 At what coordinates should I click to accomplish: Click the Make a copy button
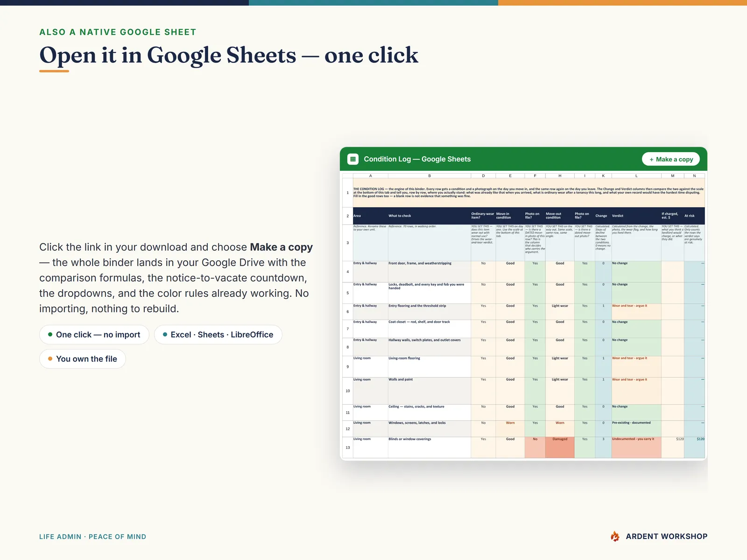[671, 159]
